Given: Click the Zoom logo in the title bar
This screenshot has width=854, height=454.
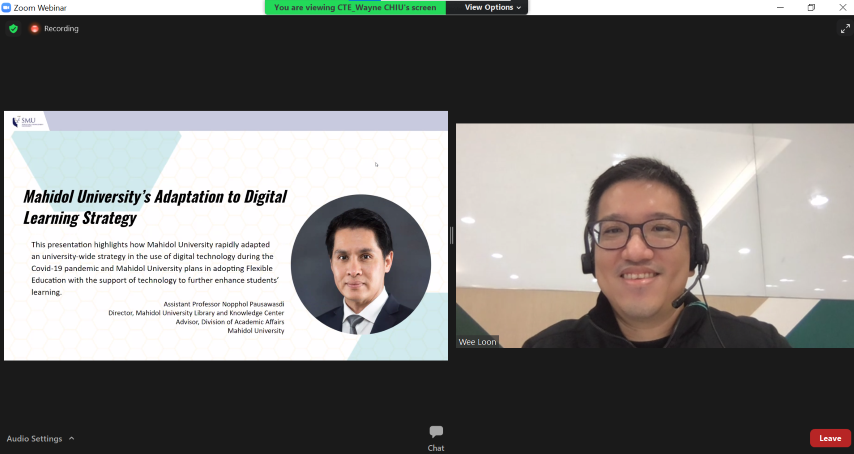Looking at the screenshot, I should (7, 7).
